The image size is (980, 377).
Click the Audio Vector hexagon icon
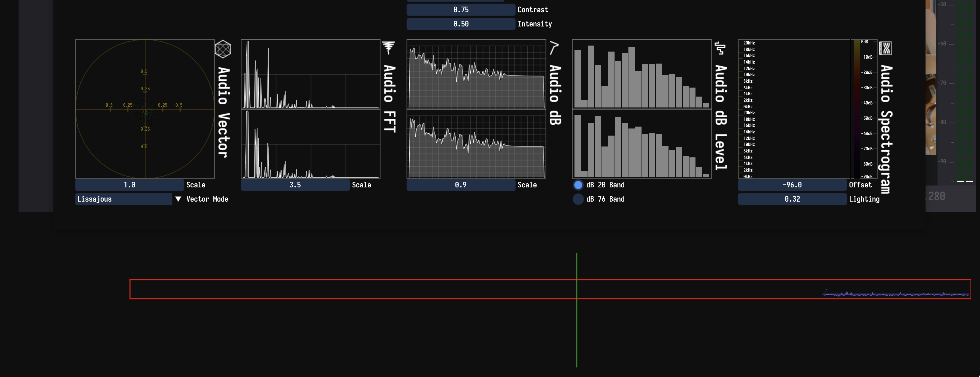tap(223, 49)
